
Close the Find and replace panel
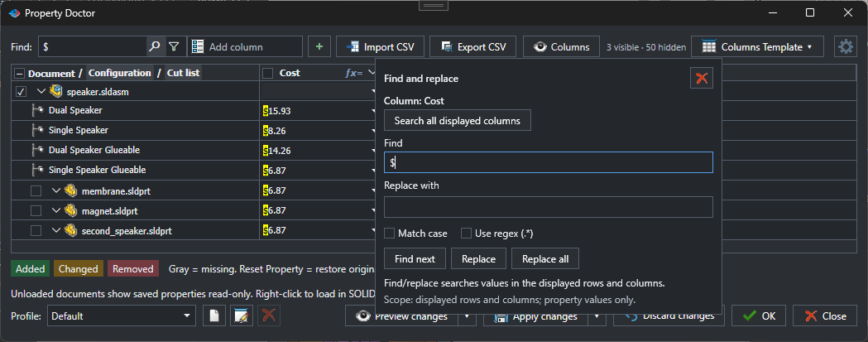(702, 78)
